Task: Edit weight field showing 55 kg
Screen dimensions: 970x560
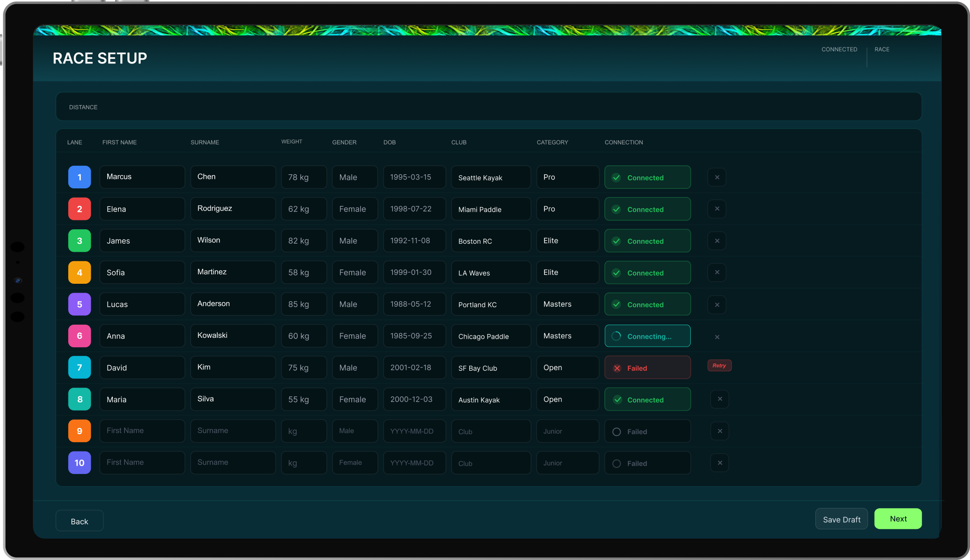Action: [x=304, y=399]
